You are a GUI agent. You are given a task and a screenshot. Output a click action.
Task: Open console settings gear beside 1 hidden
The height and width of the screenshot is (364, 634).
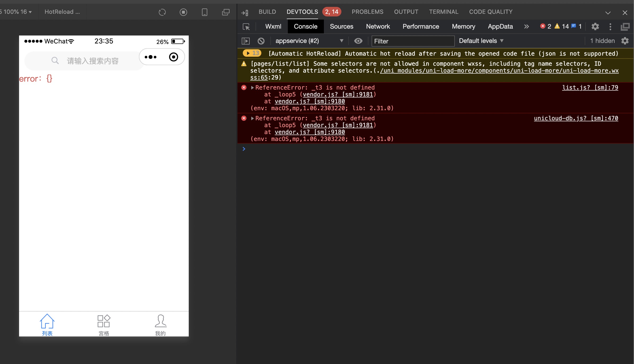click(625, 41)
